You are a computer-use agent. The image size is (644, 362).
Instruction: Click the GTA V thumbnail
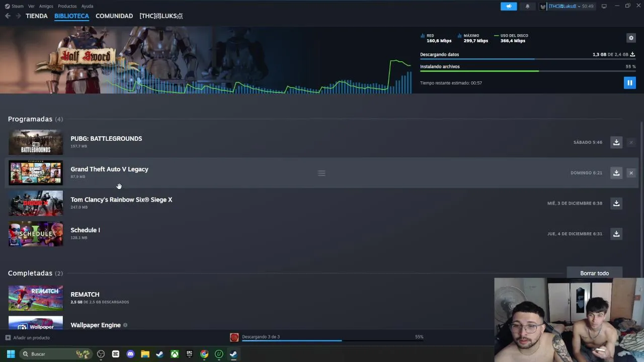pyautogui.click(x=36, y=173)
